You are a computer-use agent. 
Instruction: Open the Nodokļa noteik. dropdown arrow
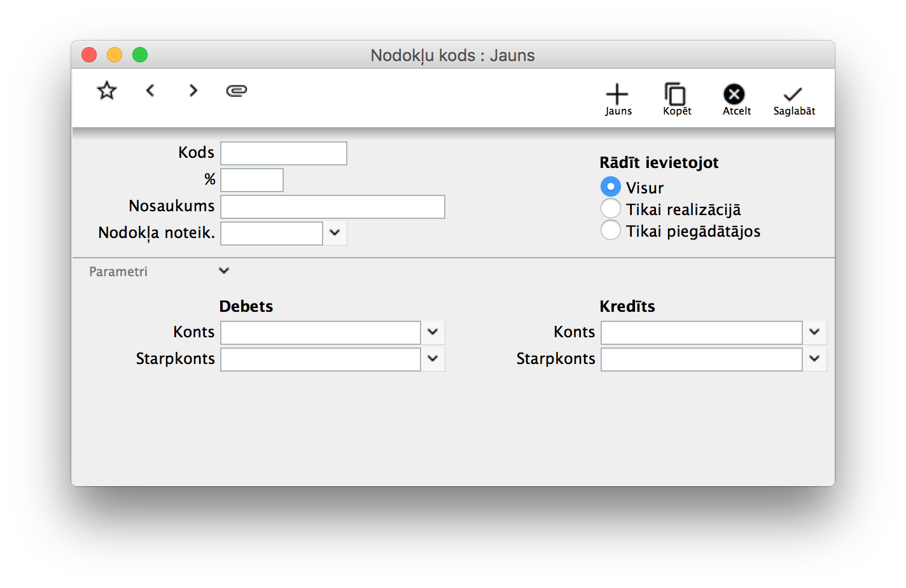pyautogui.click(x=335, y=233)
